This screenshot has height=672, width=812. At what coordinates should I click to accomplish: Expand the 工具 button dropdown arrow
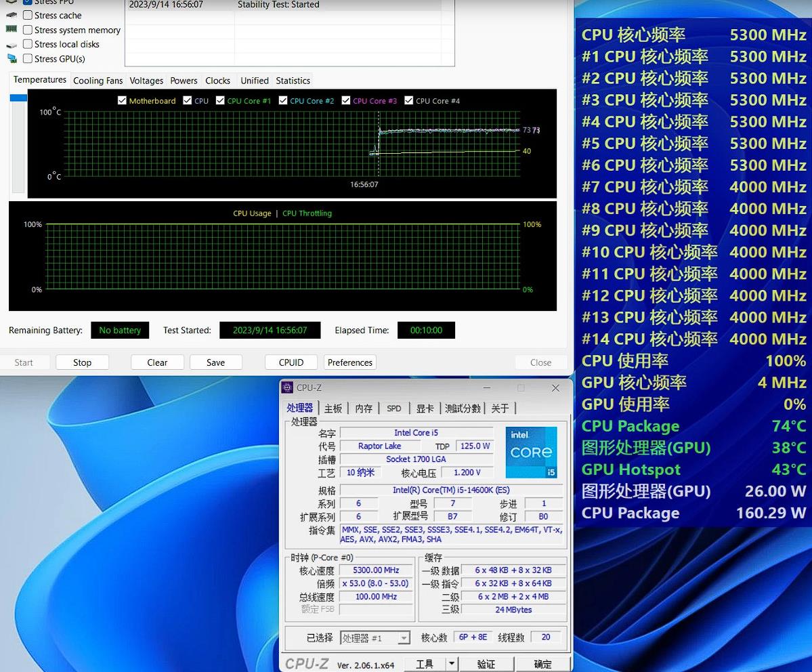coord(452,664)
